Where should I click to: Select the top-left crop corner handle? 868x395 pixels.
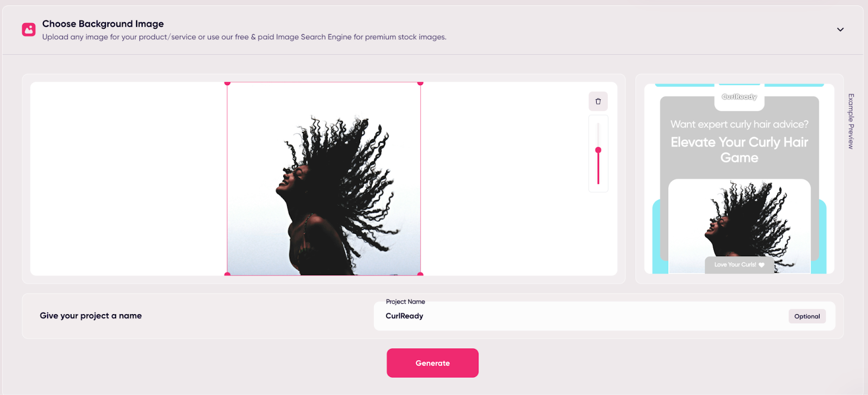point(227,83)
